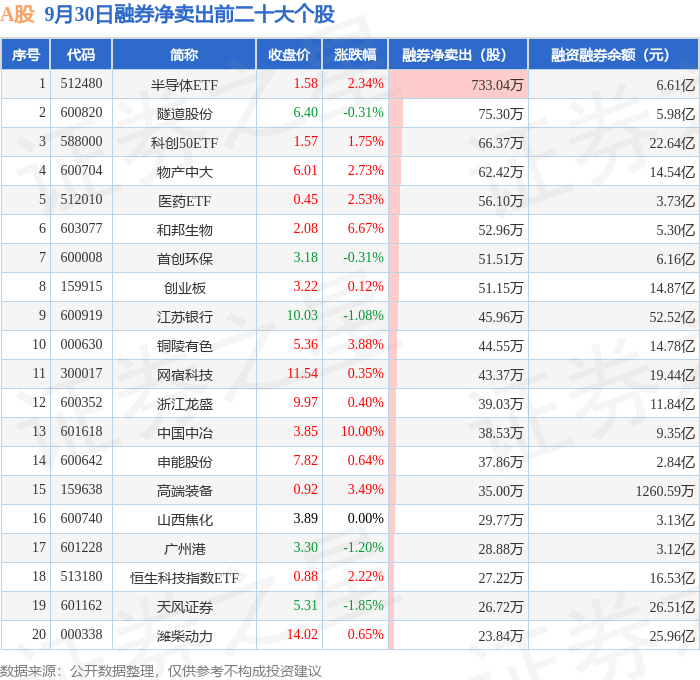Click the 涨跌幅 column header
This screenshot has width=700, height=680.
[x=355, y=55]
